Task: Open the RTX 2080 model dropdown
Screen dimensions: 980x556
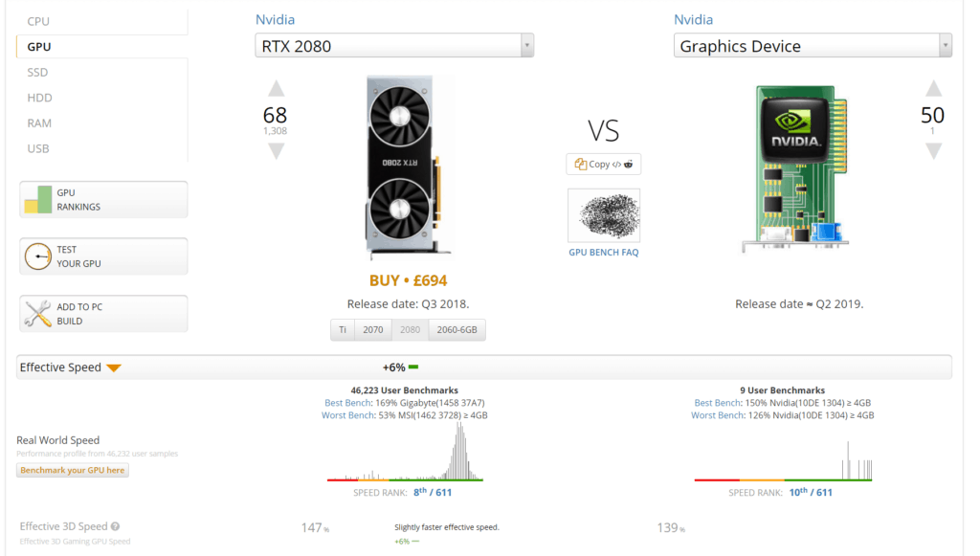Action: pyautogui.click(x=526, y=46)
